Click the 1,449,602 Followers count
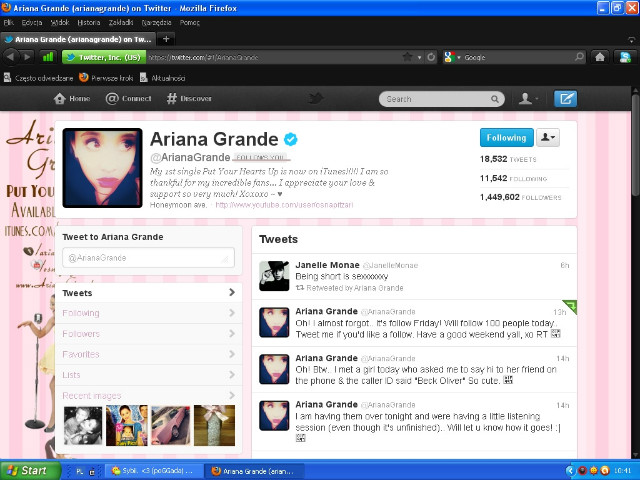The height and width of the screenshot is (480, 640). point(521,197)
